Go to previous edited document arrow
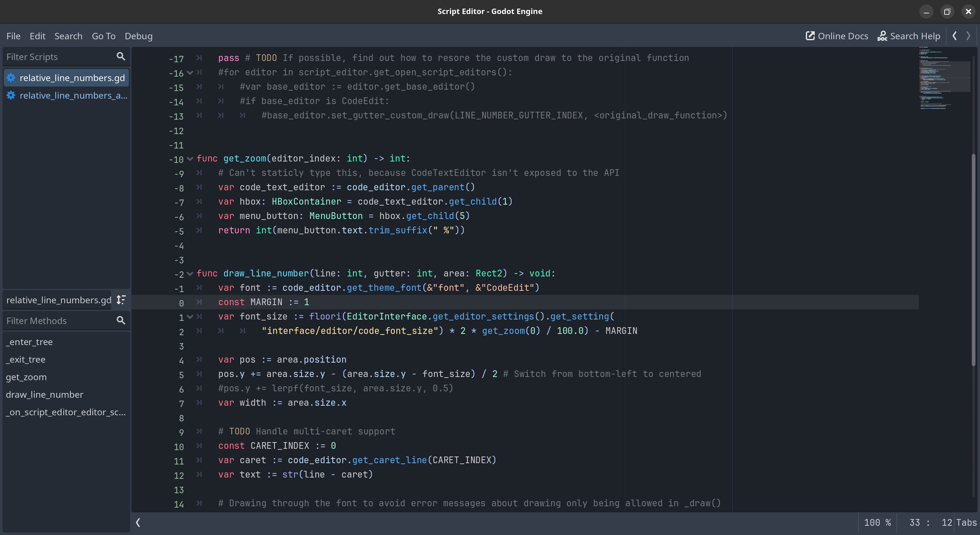980x535 pixels. (954, 36)
